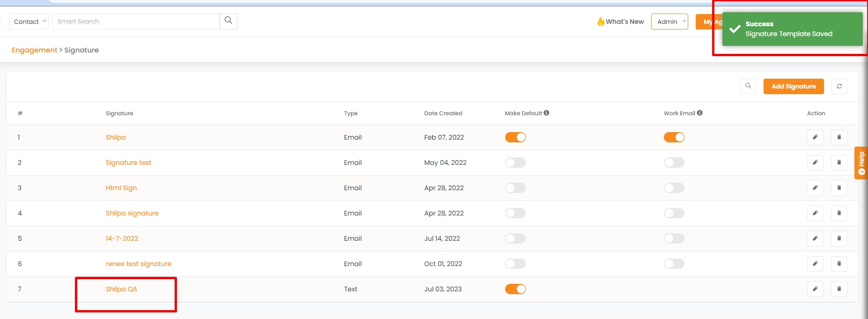Enable Work Email for Signature test
868x319 pixels.
[x=674, y=163]
